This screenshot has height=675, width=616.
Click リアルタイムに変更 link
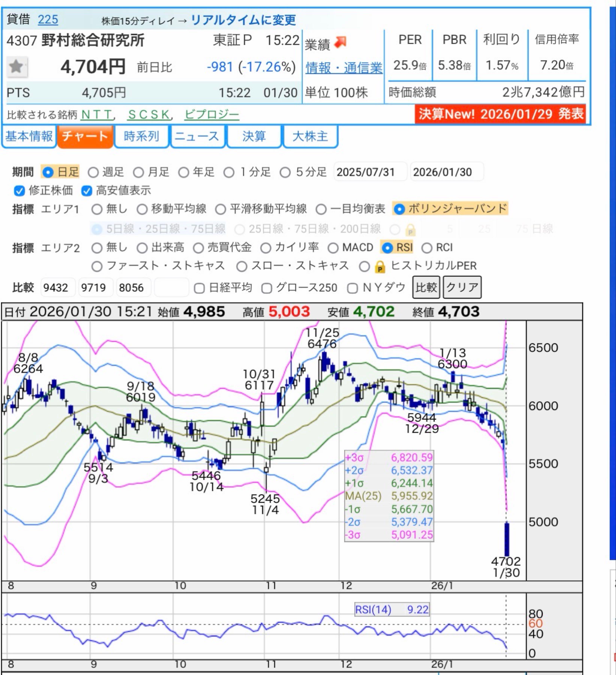tap(243, 20)
